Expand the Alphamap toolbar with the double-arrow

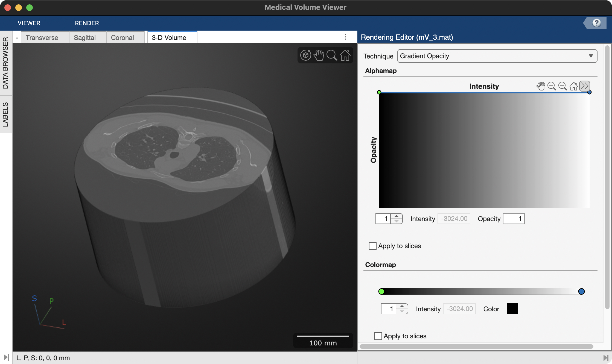(585, 86)
